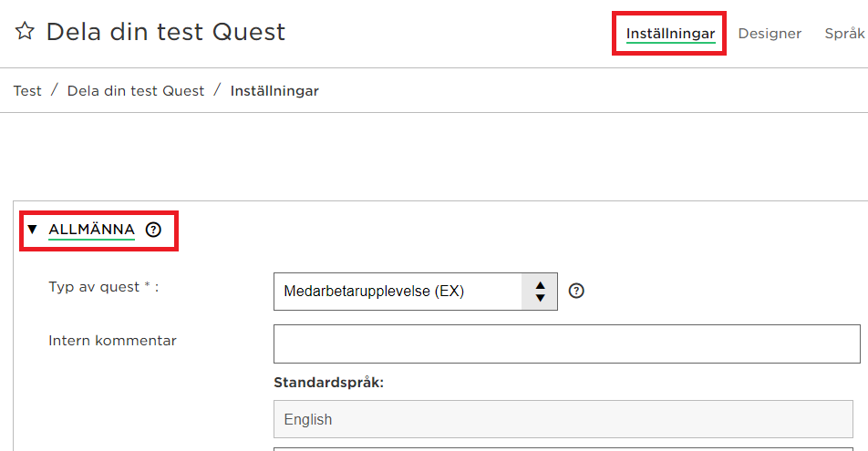Click the ALLMÄNNA section heading
This screenshot has width=868, height=451.
coord(91,230)
